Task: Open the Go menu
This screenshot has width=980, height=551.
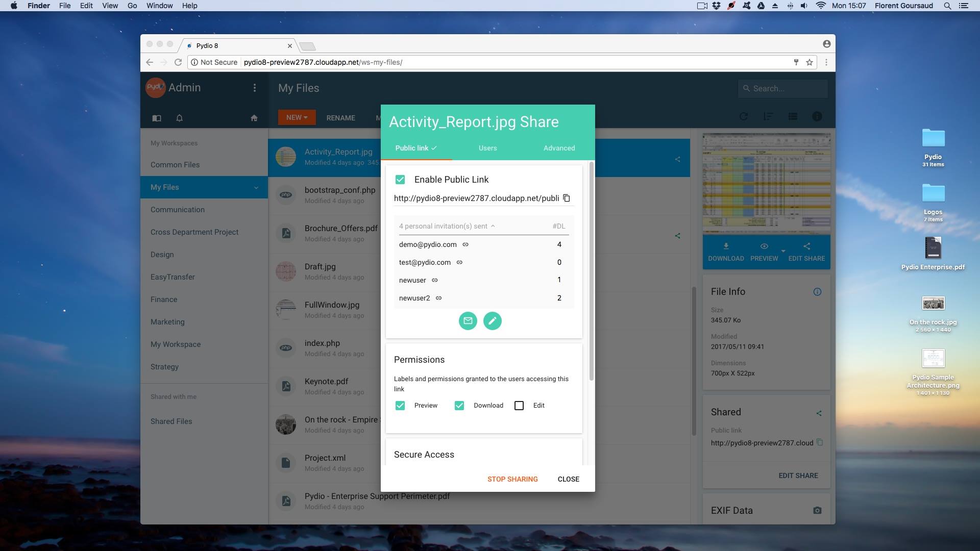Action: pyautogui.click(x=132, y=6)
